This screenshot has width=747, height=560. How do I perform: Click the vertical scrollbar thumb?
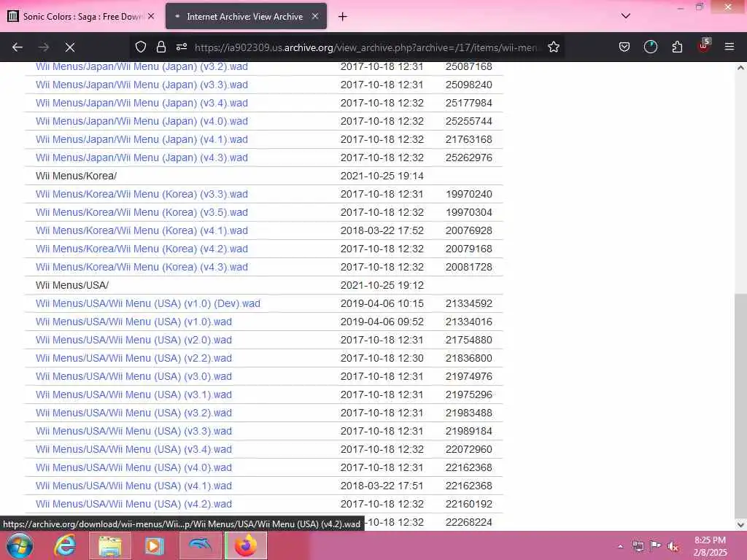[740, 405]
